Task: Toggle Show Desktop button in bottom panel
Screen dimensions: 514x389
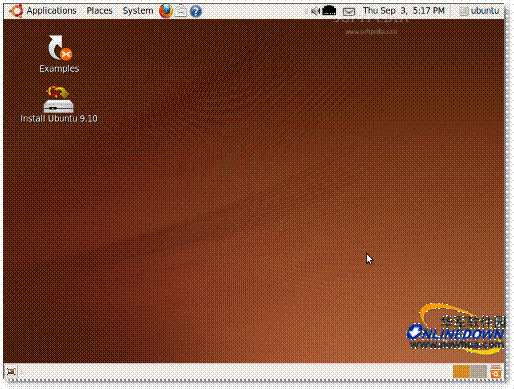Action: 11,371
